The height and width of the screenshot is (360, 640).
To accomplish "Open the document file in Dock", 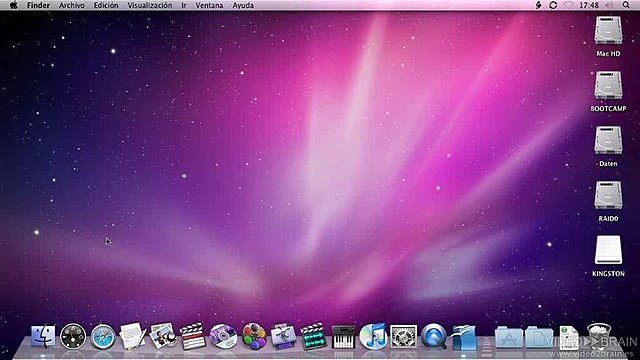I will coord(569,337).
